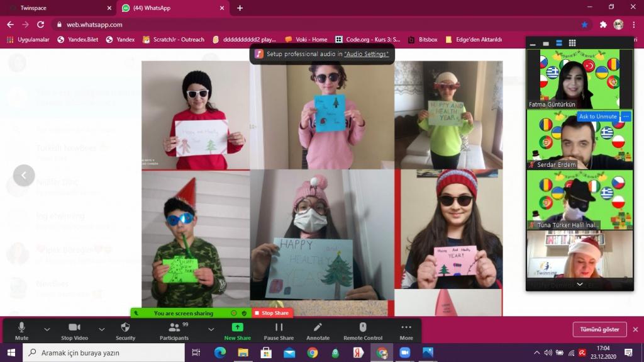
Task: Open Microsoft Edge from the taskbar
Action: [x=219, y=353]
